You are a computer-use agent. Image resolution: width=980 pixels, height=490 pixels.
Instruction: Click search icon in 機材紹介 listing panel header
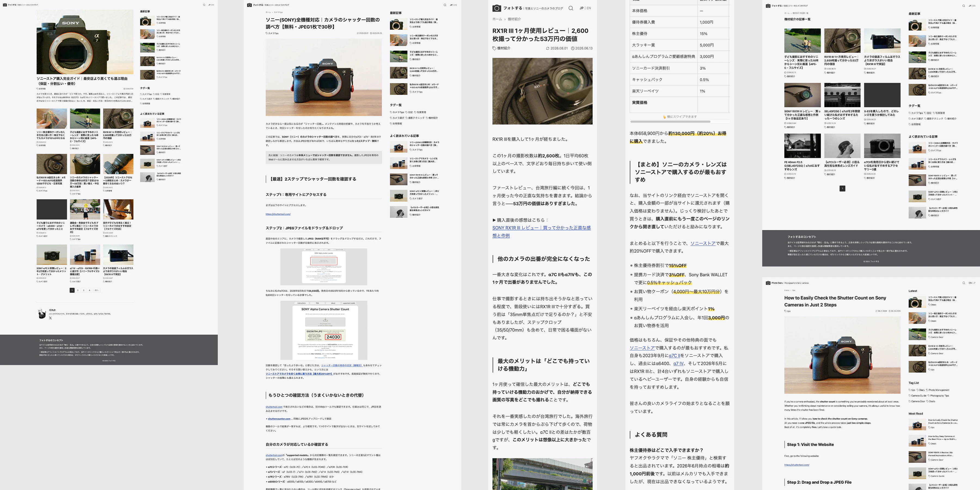click(x=964, y=6)
